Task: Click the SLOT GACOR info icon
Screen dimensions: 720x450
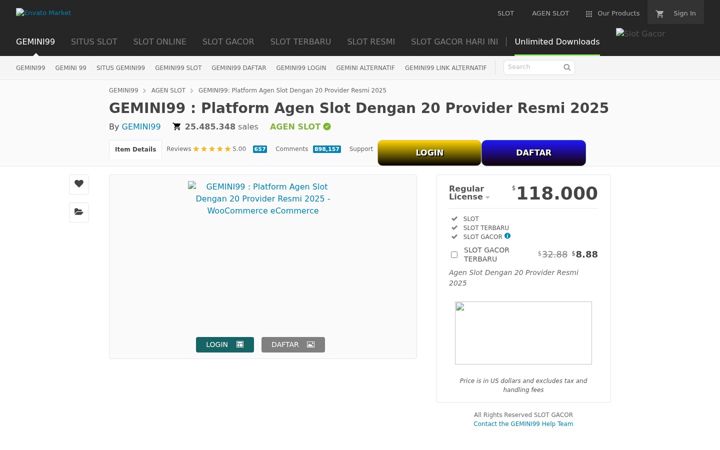Action: [x=507, y=236]
